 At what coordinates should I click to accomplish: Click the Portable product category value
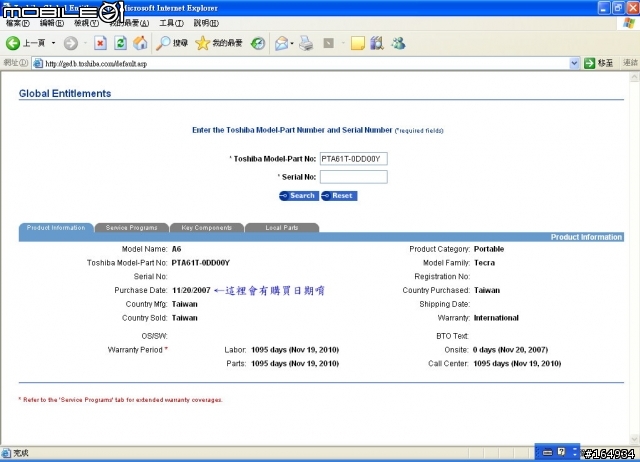[489, 249]
